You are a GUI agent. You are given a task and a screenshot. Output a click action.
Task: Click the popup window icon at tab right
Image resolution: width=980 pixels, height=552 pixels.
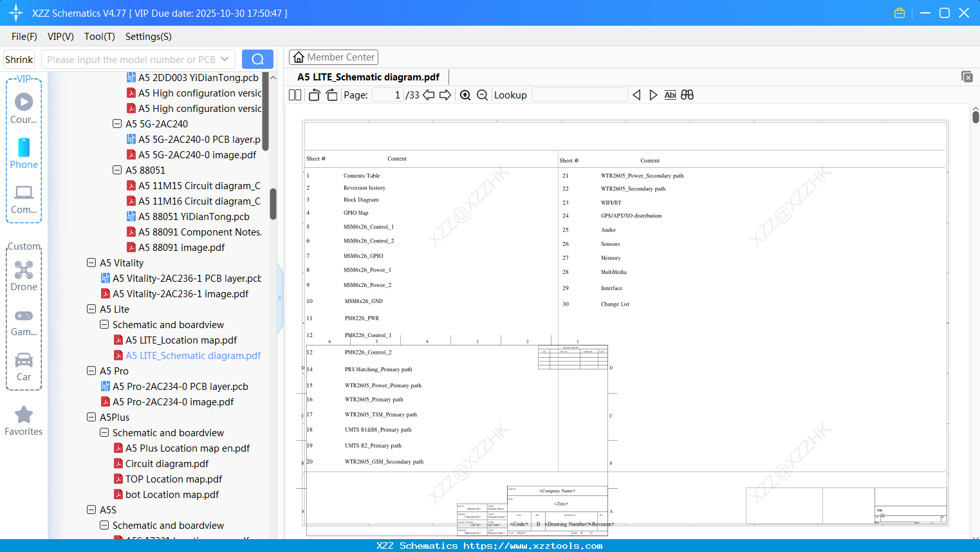click(966, 77)
